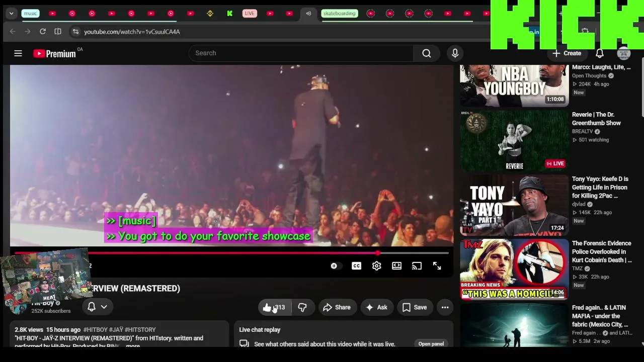Open the #HITSTORY hashtag link
644x362 pixels.
tap(140, 330)
